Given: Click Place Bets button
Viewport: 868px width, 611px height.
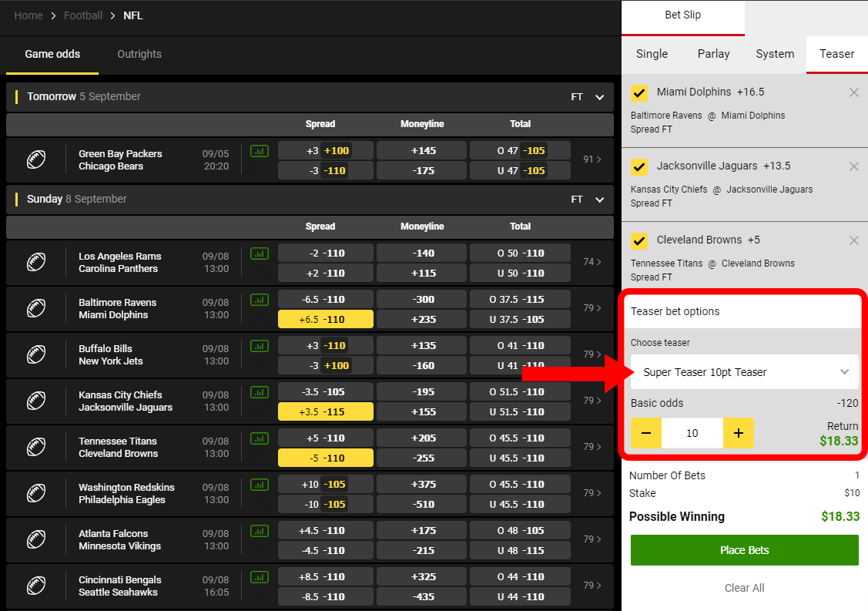Looking at the screenshot, I should [x=745, y=550].
